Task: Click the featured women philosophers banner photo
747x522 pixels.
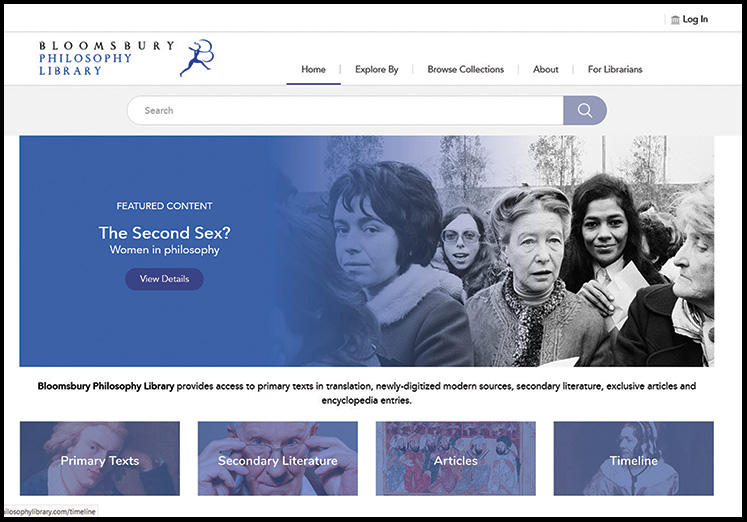Action: [495, 251]
